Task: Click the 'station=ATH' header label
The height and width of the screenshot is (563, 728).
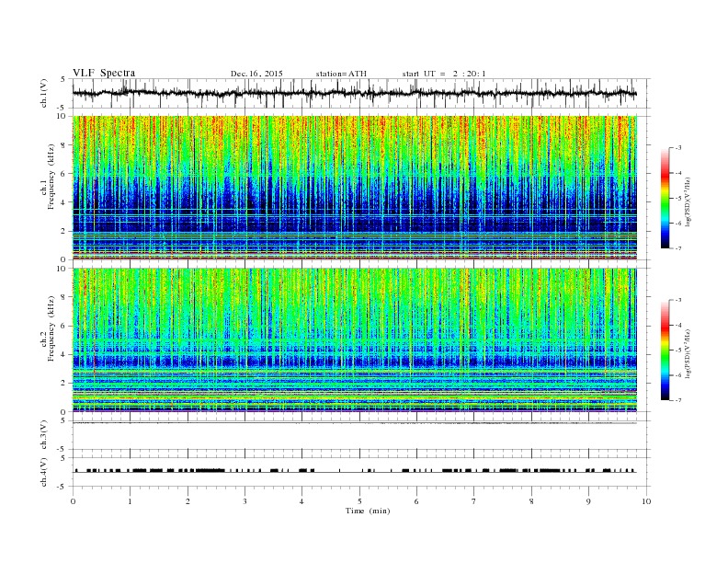Action: pos(341,74)
